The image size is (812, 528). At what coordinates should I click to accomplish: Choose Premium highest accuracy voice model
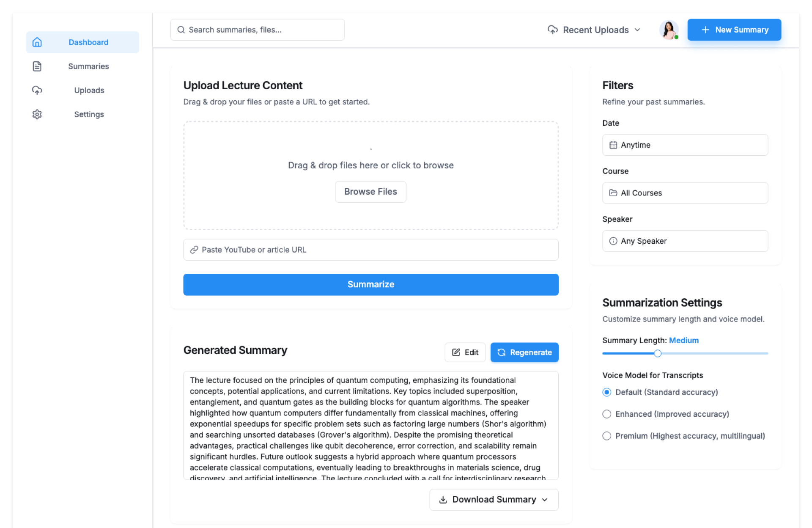coord(607,436)
